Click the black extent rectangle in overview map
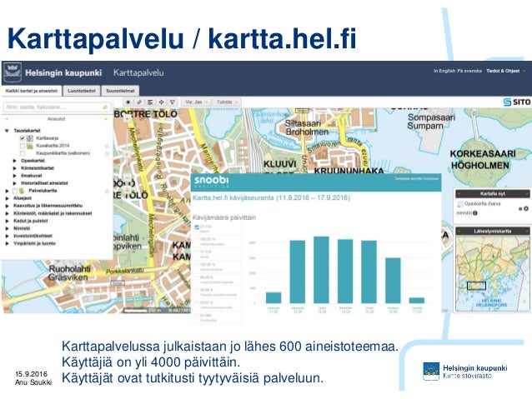The image size is (532, 399). pos(476,286)
